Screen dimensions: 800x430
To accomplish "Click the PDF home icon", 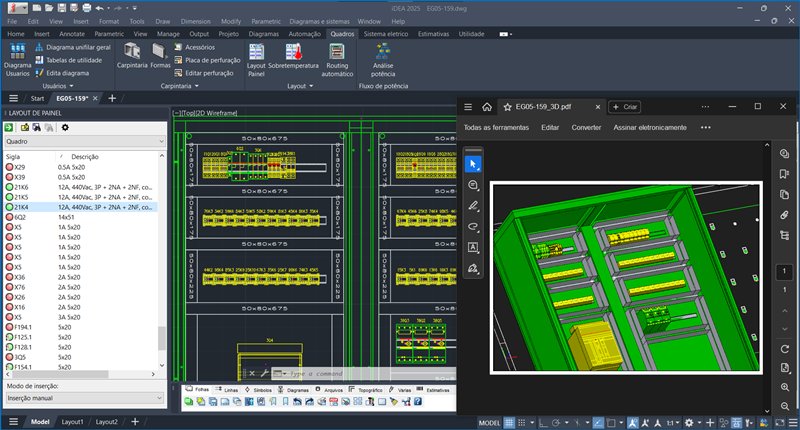I will click(x=486, y=106).
